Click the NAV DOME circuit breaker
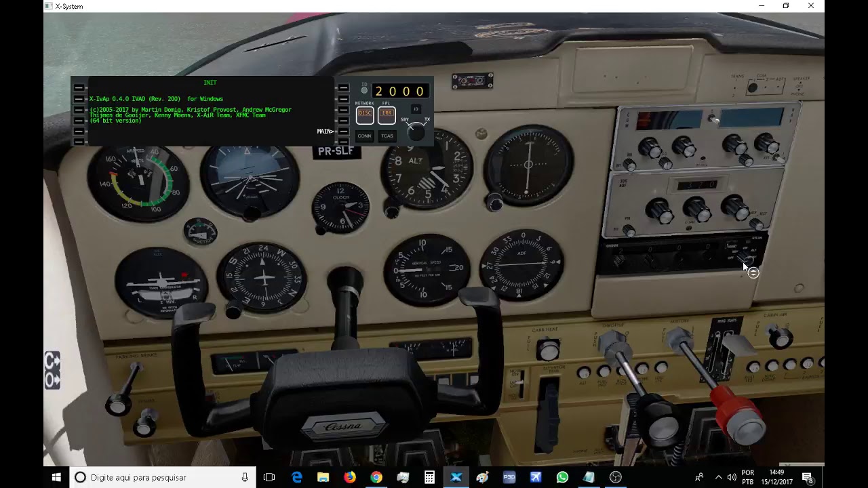 click(771, 366)
